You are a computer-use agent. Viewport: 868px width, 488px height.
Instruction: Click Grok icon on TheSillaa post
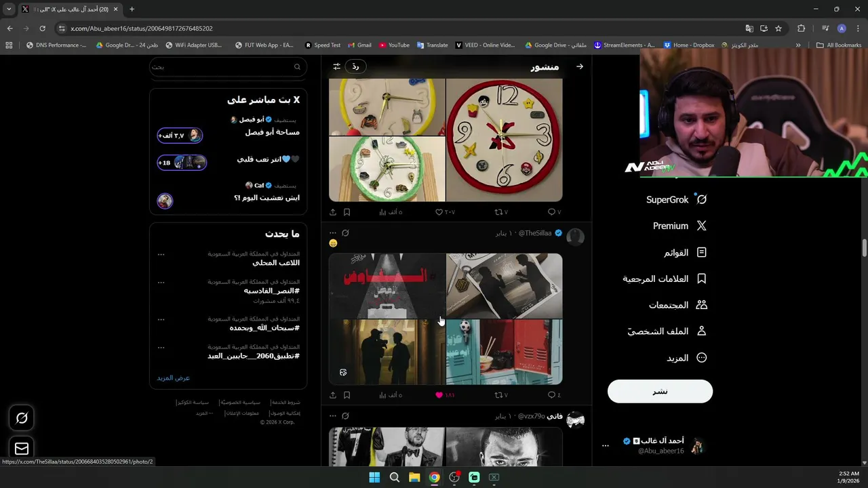pos(345,233)
